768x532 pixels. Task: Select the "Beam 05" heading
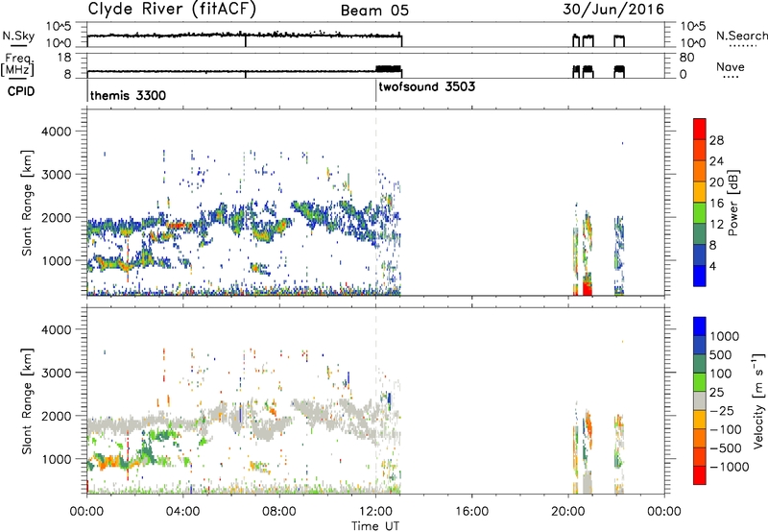[374, 11]
